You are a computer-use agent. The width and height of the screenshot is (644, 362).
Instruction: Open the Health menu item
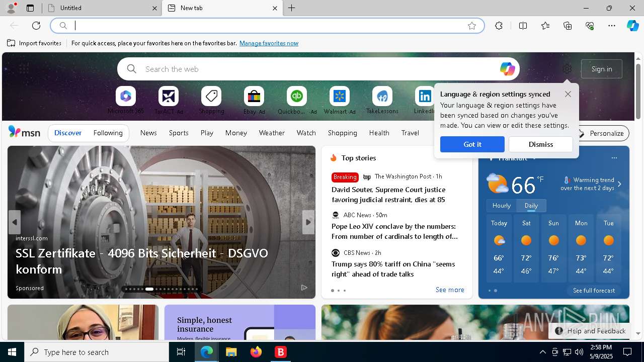(x=379, y=133)
